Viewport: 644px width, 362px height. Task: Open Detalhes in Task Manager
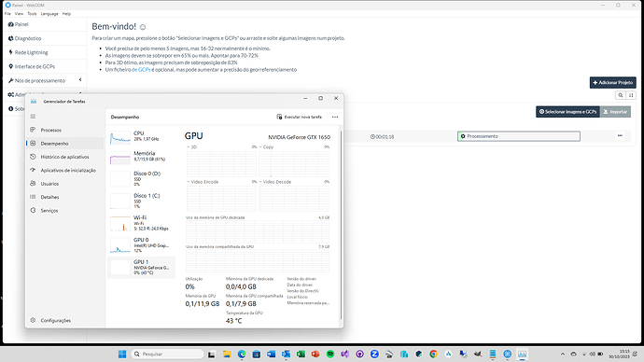click(64, 197)
